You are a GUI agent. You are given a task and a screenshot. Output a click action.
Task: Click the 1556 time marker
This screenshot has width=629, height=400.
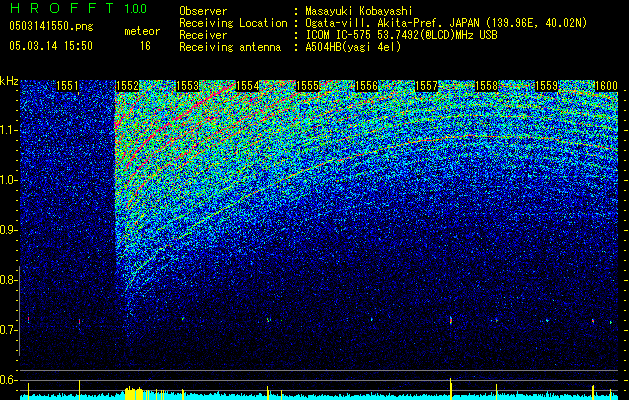point(367,86)
